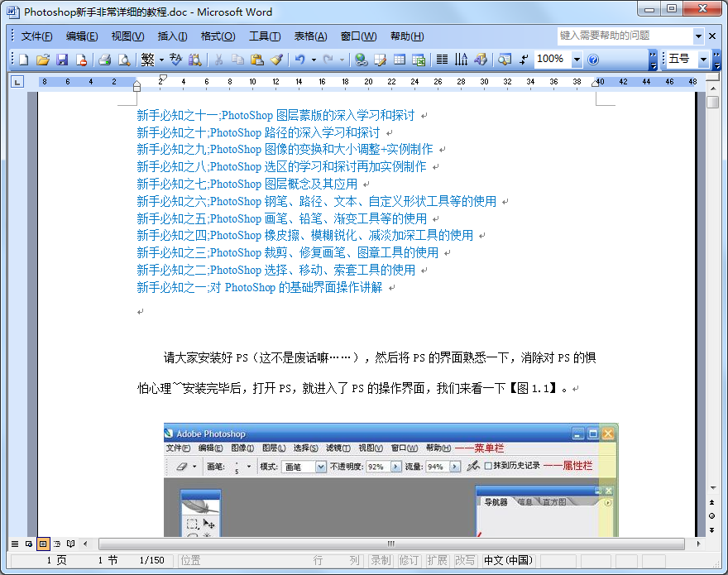Print the document using the printer icon
The image size is (728, 575).
pos(104,60)
